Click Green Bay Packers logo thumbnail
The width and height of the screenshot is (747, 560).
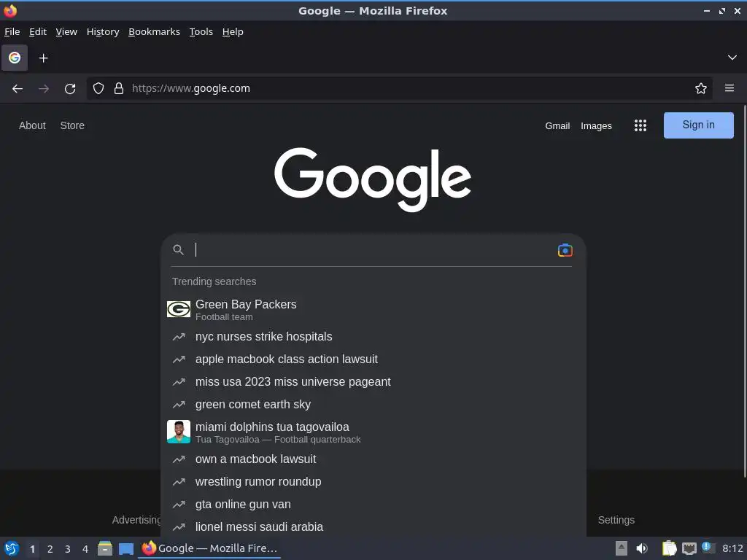point(179,309)
